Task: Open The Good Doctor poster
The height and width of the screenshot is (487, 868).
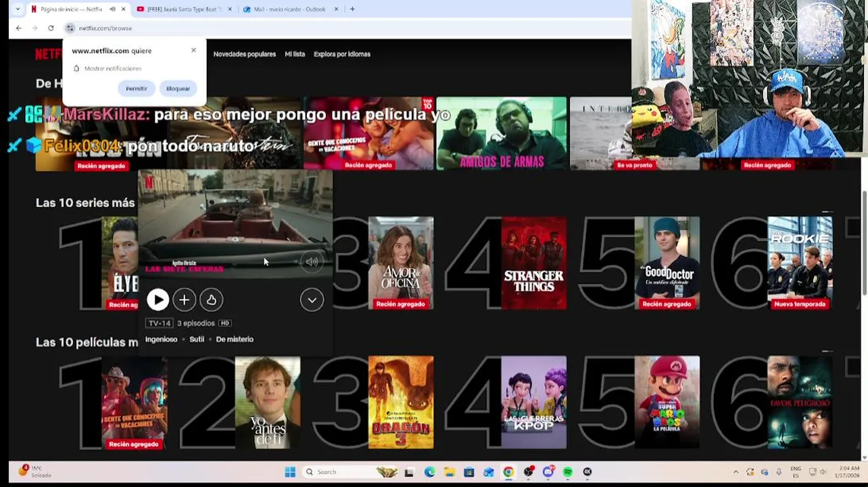Action: pos(667,263)
